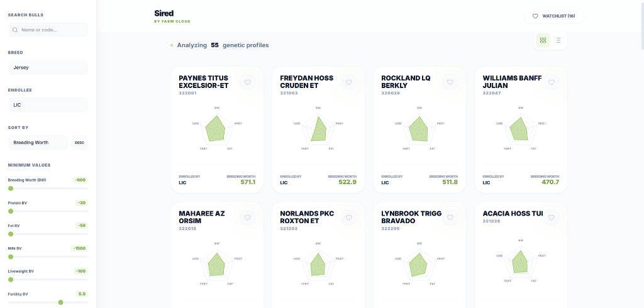Adjust the Fertility BV slider handle

tap(60, 302)
